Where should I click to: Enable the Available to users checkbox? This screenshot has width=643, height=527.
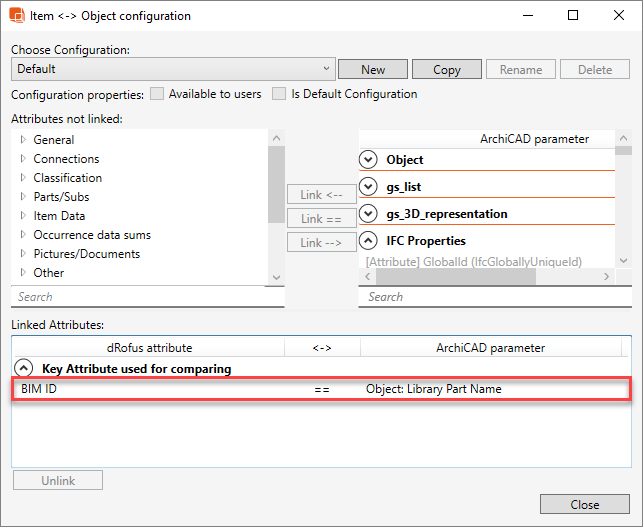click(157, 94)
